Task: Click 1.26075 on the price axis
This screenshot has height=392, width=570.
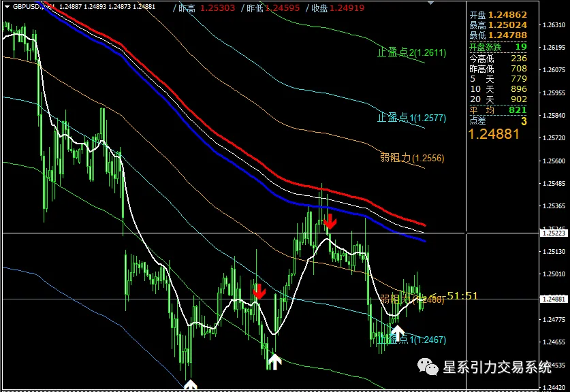Action: tap(554, 69)
